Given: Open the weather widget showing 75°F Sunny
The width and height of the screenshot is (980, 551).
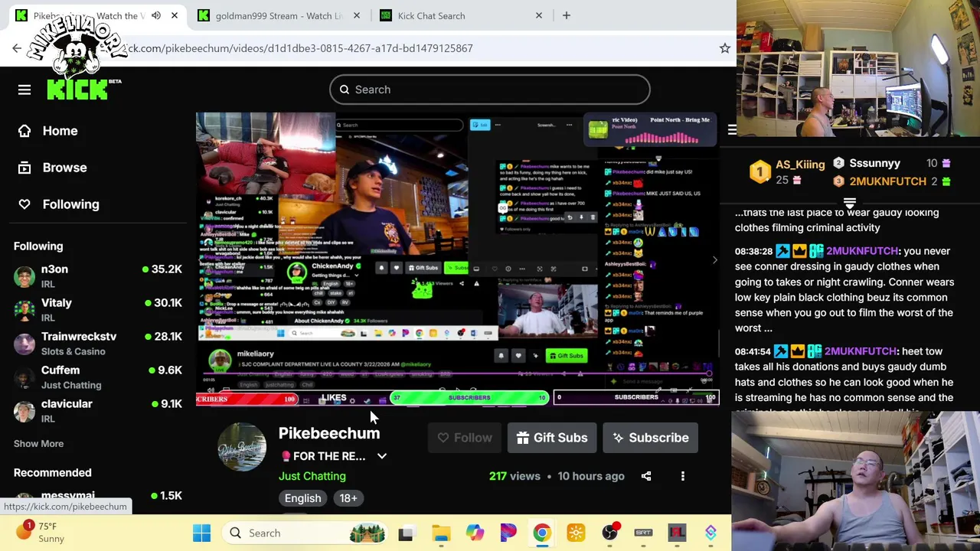Looking at the screenshot, I should tap(40, 533).
